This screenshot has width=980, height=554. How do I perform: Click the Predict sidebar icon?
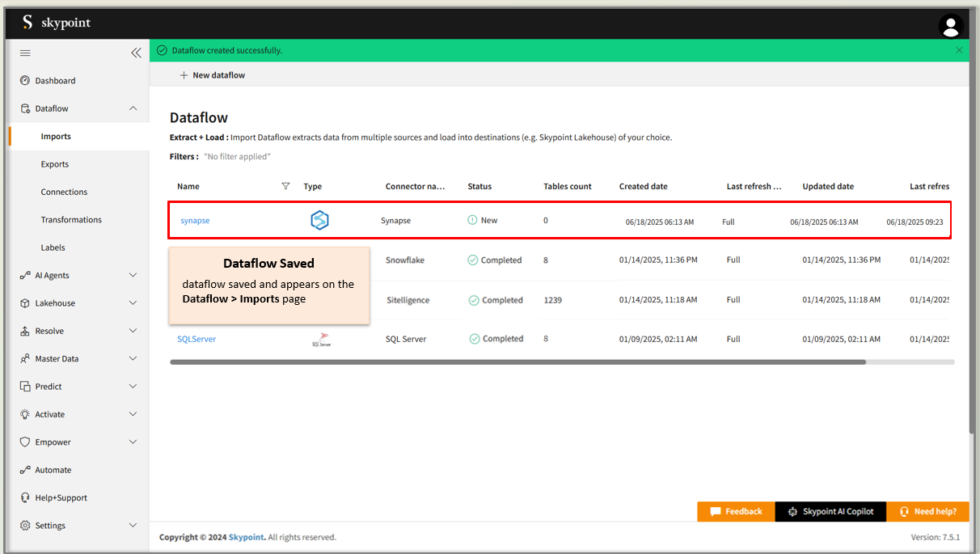25,387
